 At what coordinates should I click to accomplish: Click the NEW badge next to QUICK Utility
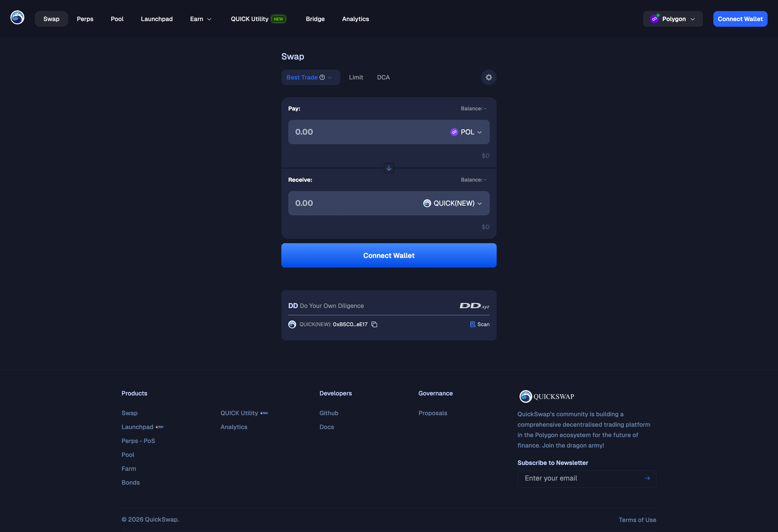[279, 19]
